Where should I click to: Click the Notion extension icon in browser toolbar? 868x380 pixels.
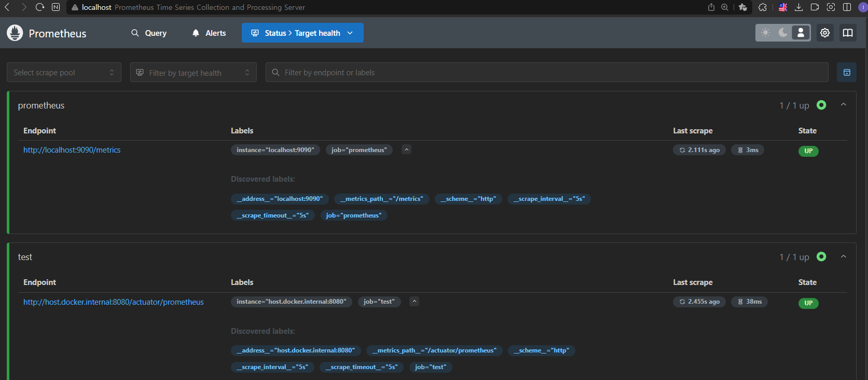pos(56,7)
